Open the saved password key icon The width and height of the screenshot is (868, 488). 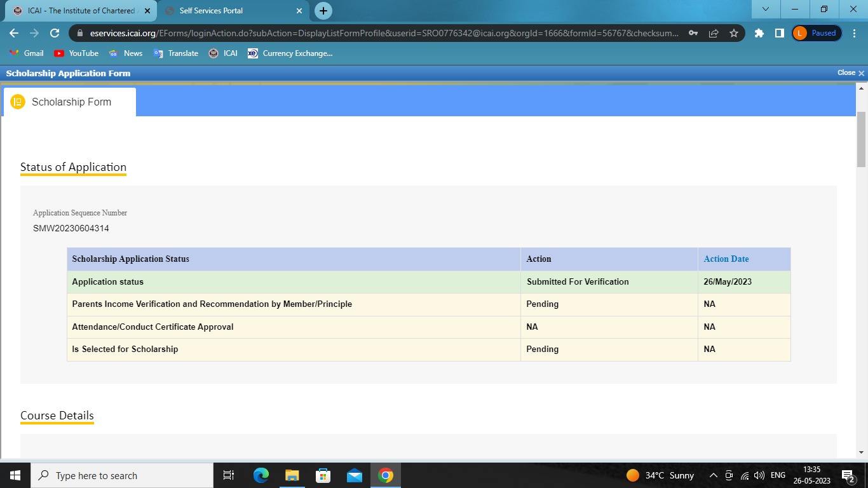693,33
